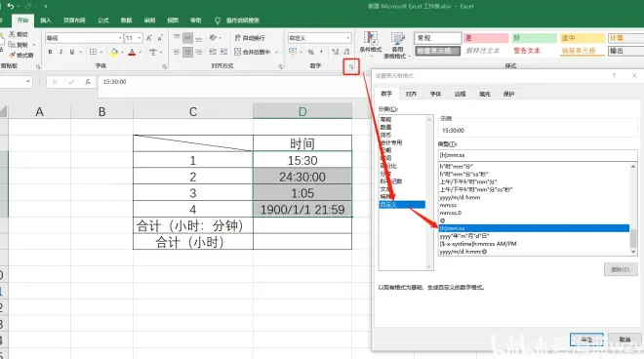Expand the font size dropdown

point(140,38)
